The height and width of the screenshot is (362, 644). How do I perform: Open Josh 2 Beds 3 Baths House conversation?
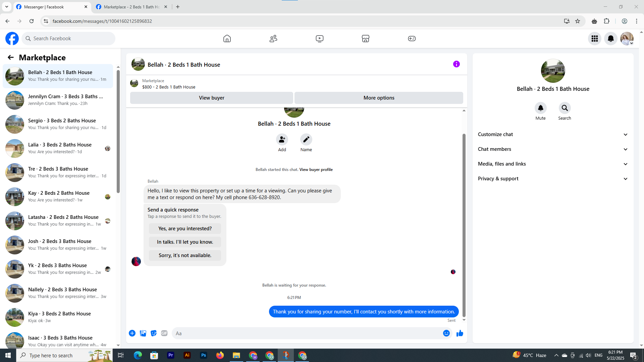point(58,245)
